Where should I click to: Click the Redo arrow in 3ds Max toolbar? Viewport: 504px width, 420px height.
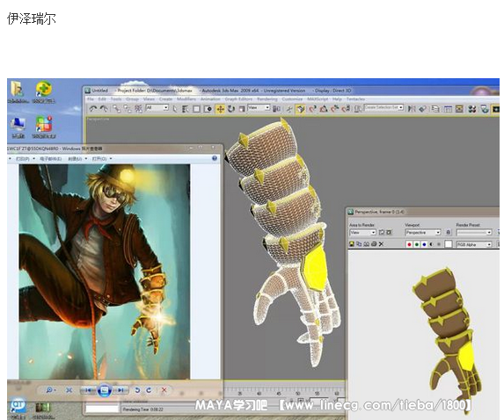tap(104, 109)
